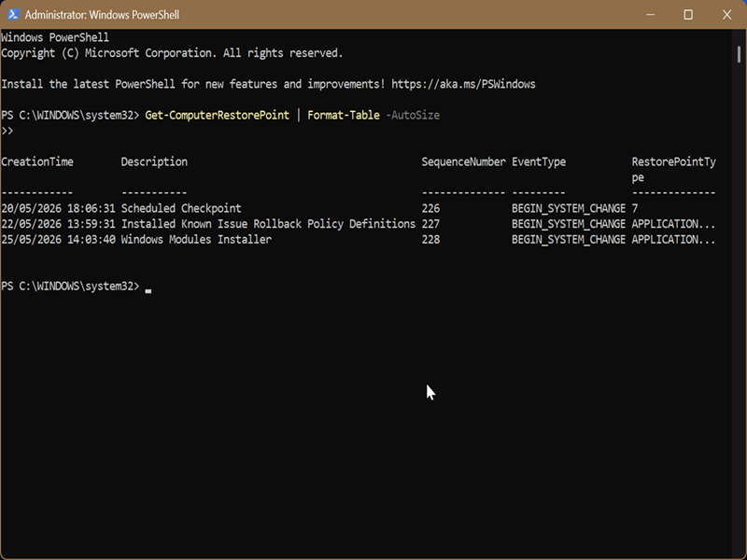This screenshot has width=747, height=560.
Task: Close the Administrator PowerShell window
Action: [726, 15]
